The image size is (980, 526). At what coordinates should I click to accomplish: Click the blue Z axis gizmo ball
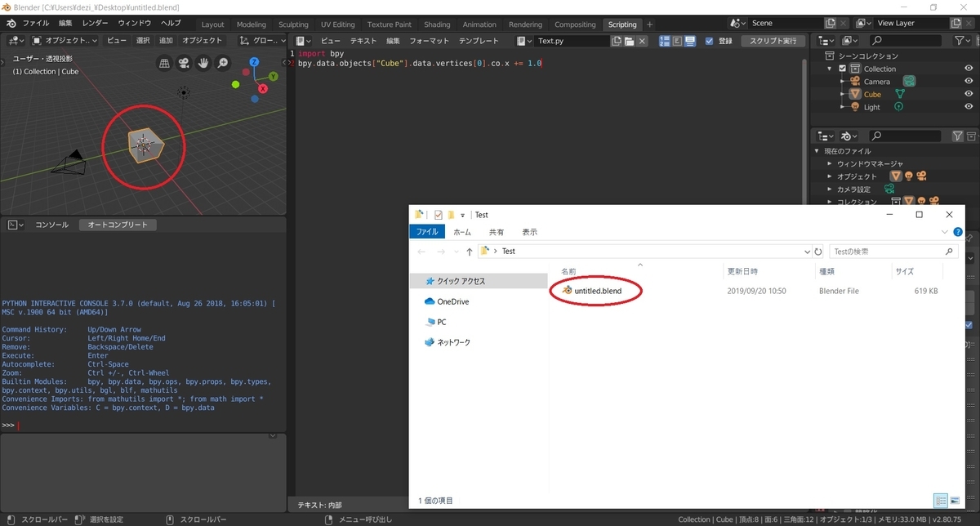[x=256, y=64]
